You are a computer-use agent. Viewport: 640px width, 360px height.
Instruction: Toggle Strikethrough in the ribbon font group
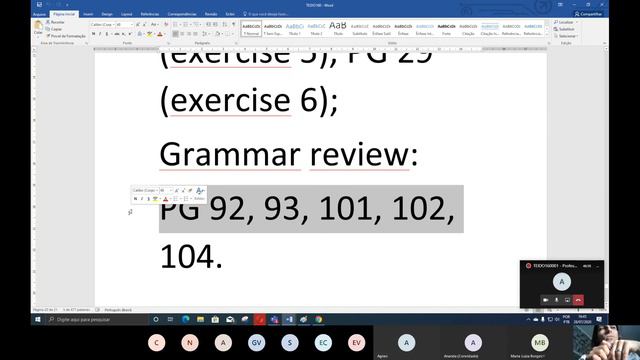[117, 34]
